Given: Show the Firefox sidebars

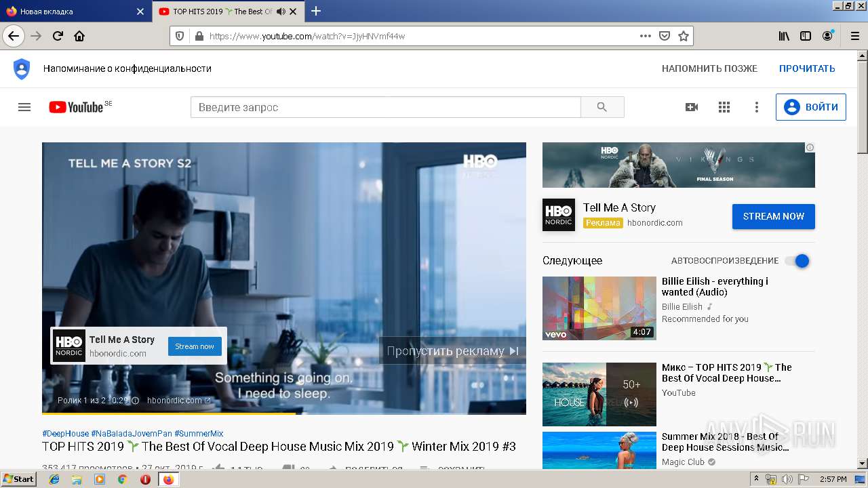Looking at the screenshot, I should [x=806, y=36].
